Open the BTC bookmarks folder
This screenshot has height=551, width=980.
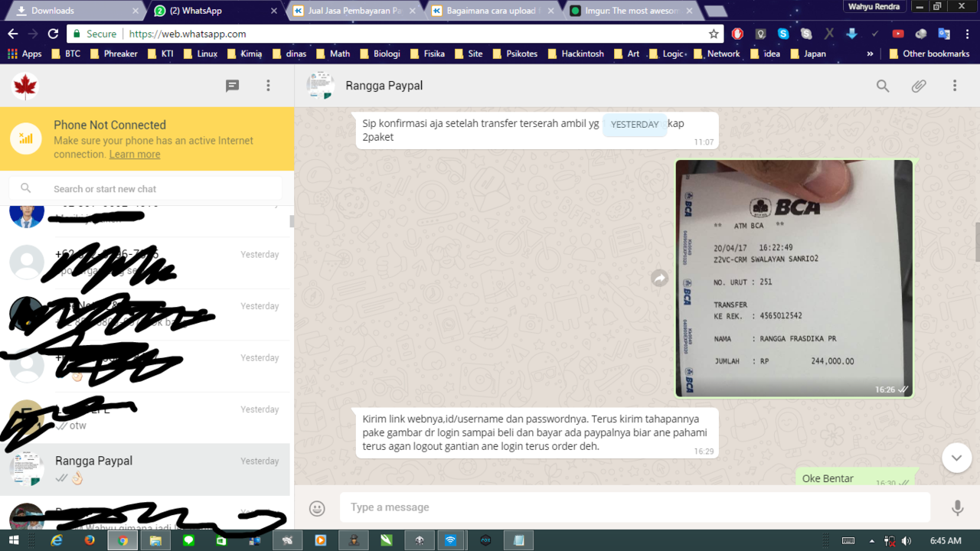coord(66,54)
